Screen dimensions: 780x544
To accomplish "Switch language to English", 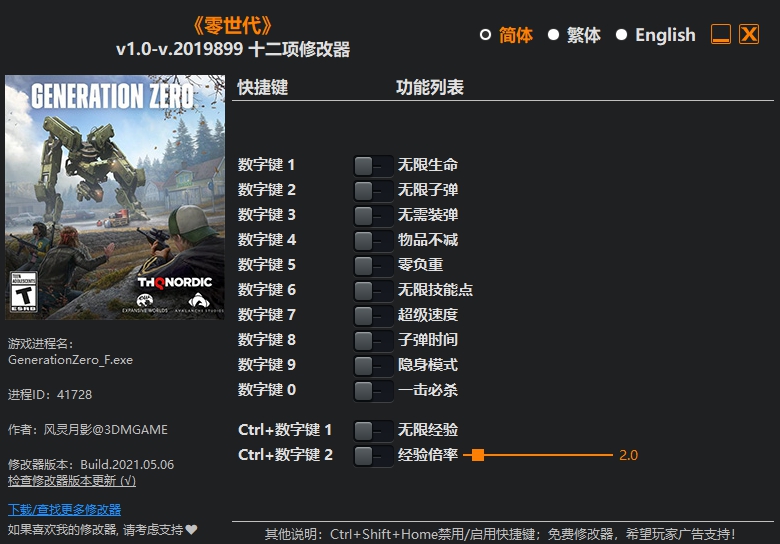I will [621, 35].
